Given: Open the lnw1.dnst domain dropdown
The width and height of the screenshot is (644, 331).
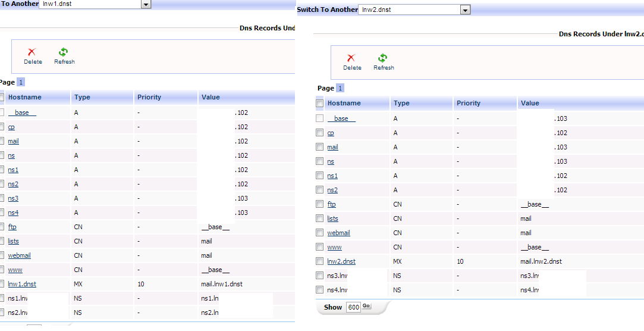Looking at the screenshot, I should [x=146, y=4].
